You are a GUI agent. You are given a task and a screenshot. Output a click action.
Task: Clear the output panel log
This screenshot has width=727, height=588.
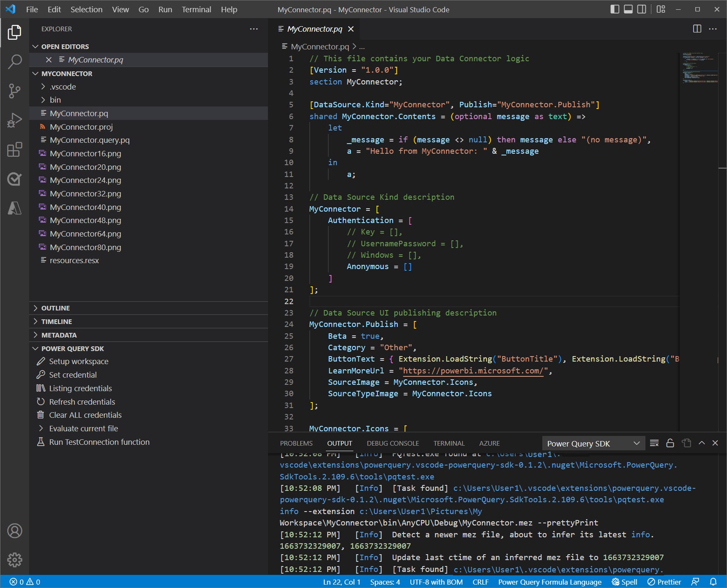coord(654,443)
